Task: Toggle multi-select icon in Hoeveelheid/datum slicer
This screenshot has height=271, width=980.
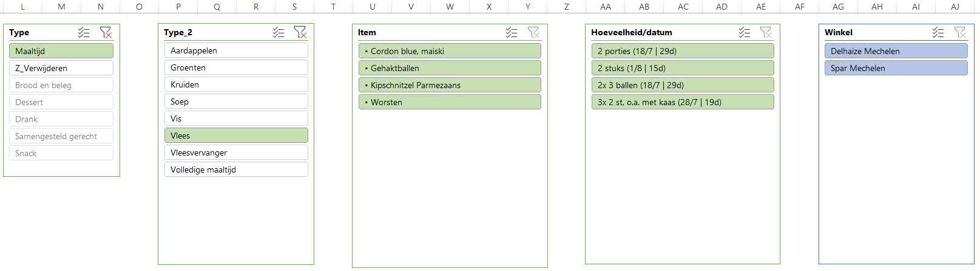Action: point(745,32)
